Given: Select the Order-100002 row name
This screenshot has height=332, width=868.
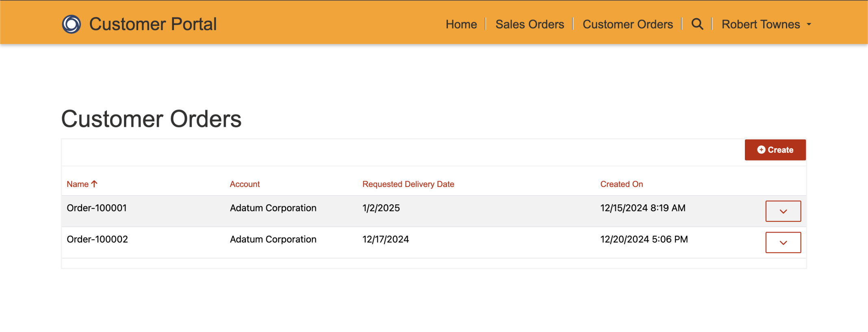Looking at the screenshot, I should click(x=97, y=239).
